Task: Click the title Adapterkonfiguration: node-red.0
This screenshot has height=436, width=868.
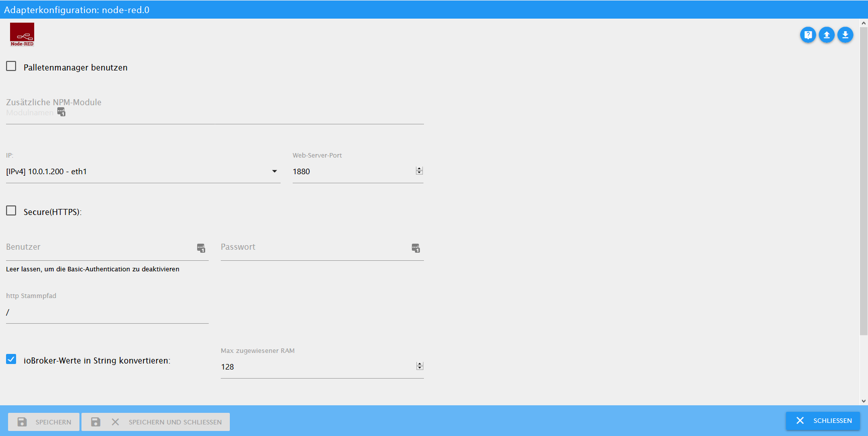Action: coord(76,10)
